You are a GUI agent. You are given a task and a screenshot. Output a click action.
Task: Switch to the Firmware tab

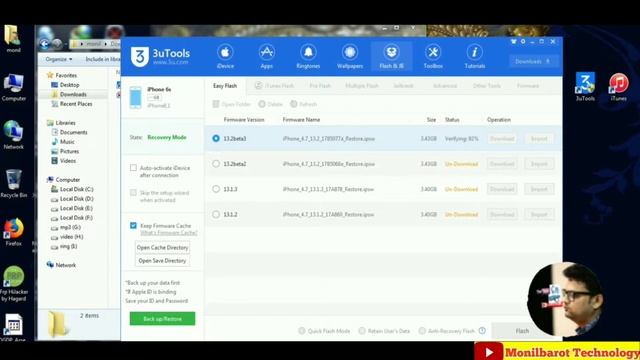[528, 86]
